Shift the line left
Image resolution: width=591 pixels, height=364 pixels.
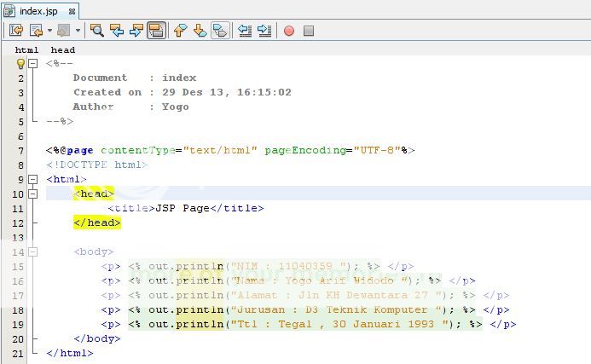(245, 31)
